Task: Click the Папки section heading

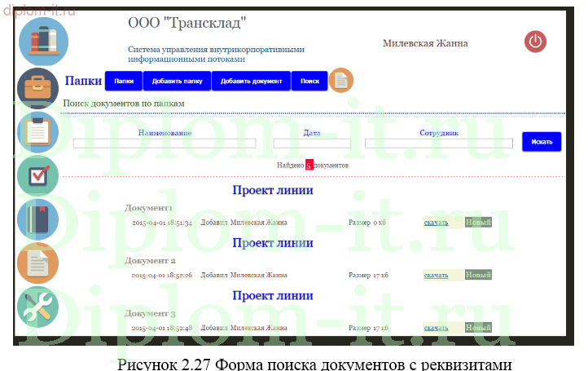Action: click(x=83, y=81)
